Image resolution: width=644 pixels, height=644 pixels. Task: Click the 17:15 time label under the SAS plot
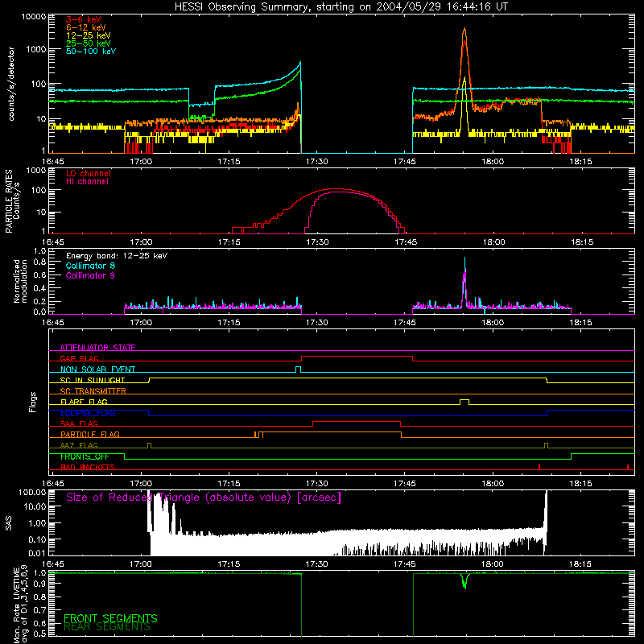[229, 564]
